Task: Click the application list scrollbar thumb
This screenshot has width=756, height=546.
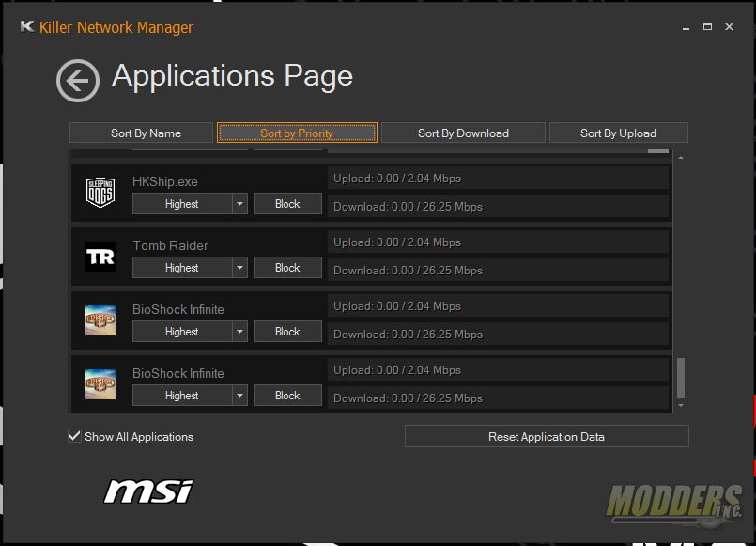Action: (x=681, y=377)
